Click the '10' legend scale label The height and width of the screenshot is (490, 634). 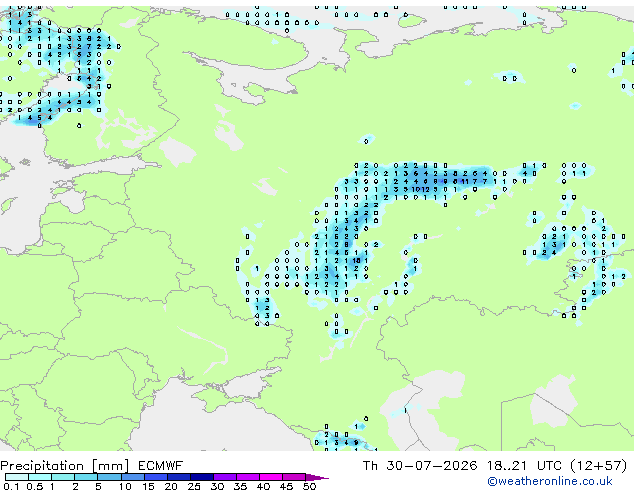coord(125,486)
